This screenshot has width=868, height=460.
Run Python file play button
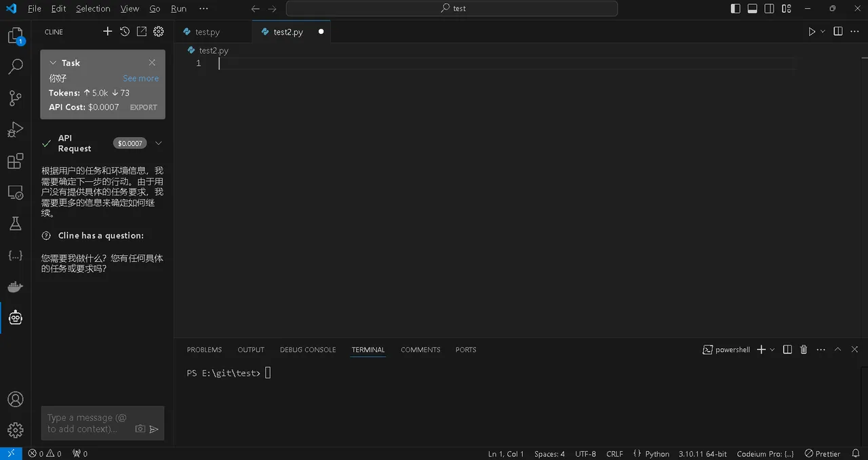tap(812, 32)
